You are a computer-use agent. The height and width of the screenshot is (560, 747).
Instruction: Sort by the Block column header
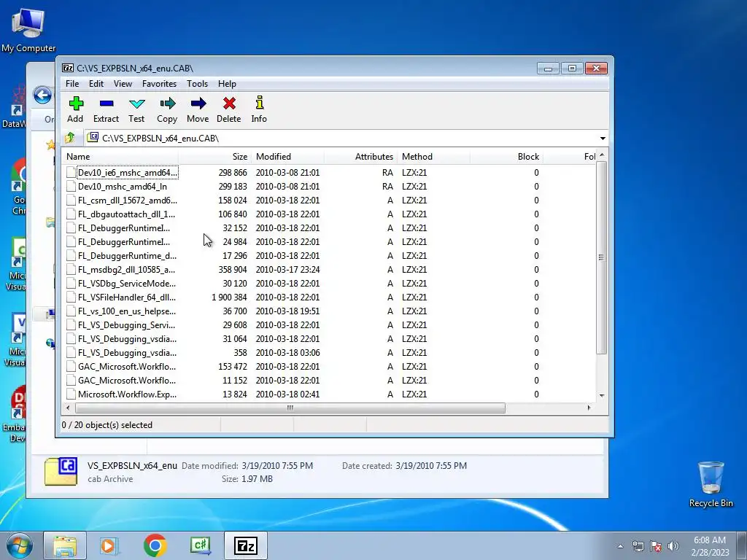click(x=506, y=157)
